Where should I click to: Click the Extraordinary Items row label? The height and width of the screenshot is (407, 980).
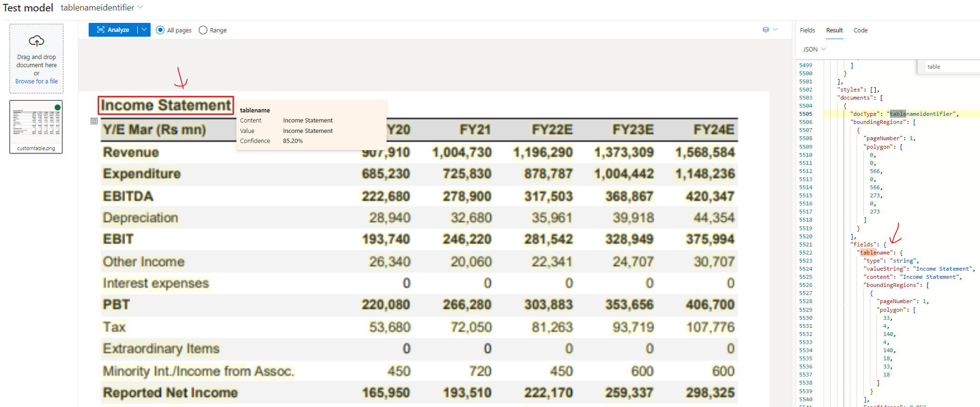click(x=161, y=349)
